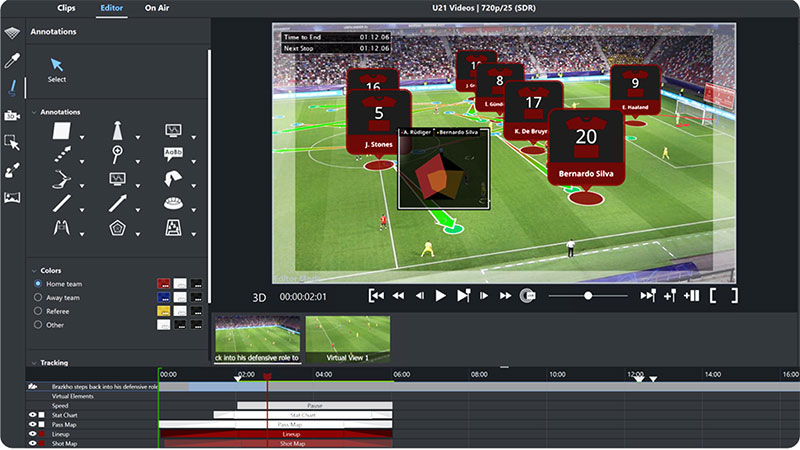Screen dimensions: 800x450
Task: Add the monitor chart annotation in second column
Action: 117,179
